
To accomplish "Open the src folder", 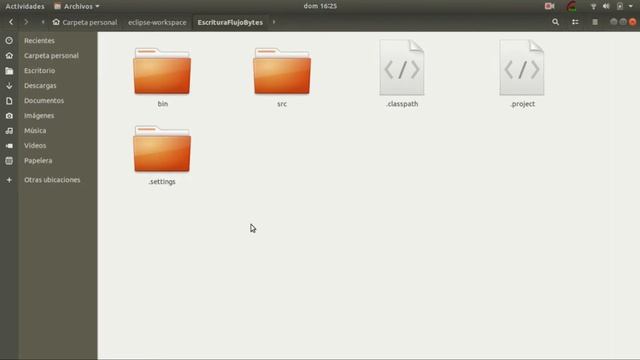I will tap(282, 71).
